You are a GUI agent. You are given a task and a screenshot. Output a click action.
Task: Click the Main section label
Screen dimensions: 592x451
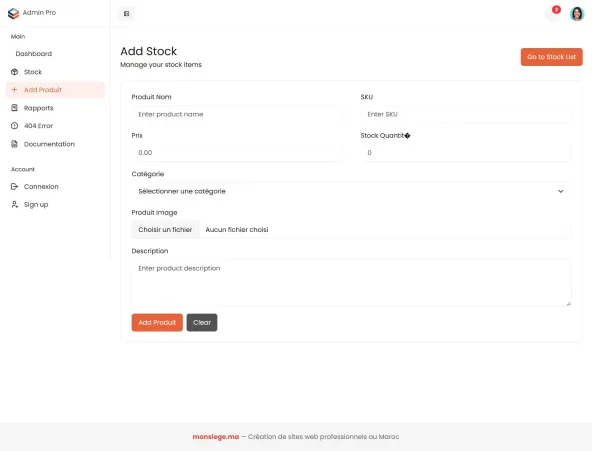click(x=18, y=37)
